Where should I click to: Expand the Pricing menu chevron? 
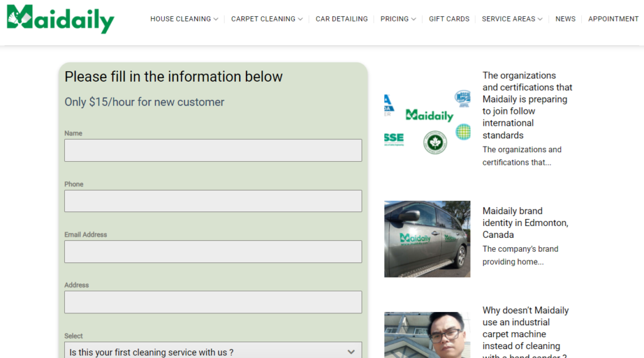[x=414, y=20]
